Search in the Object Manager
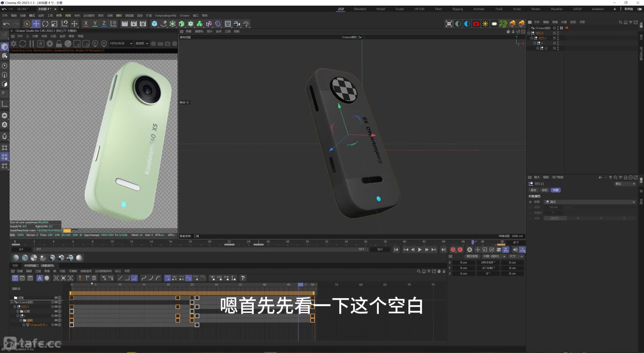Screen dimensions: 644x353 tap(620, 22)
